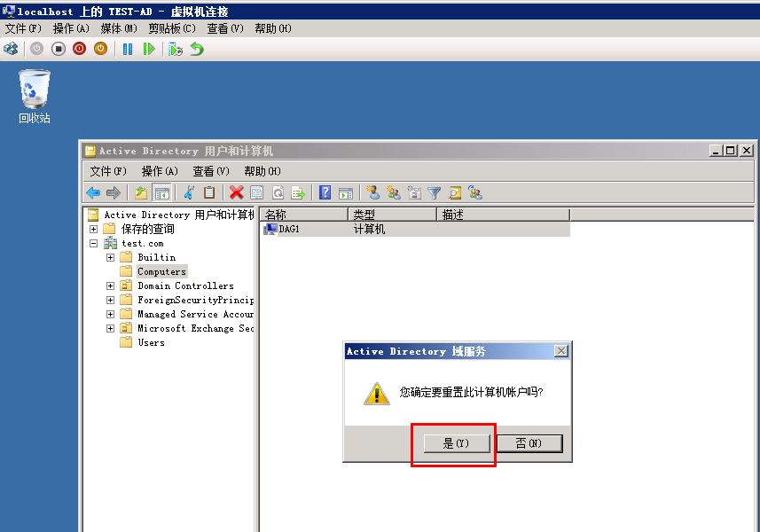Open the VM connection 查看(V) menu
Image resolution: width=760 pixels, height=532 pixels.
225,28
